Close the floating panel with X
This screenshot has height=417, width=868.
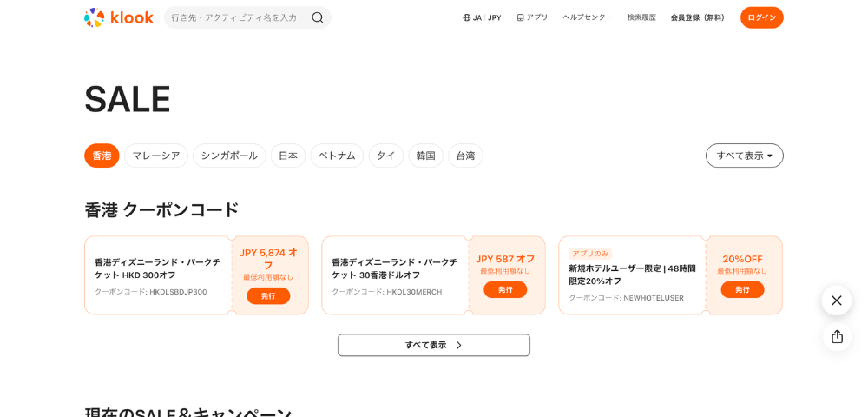point(837,301)
